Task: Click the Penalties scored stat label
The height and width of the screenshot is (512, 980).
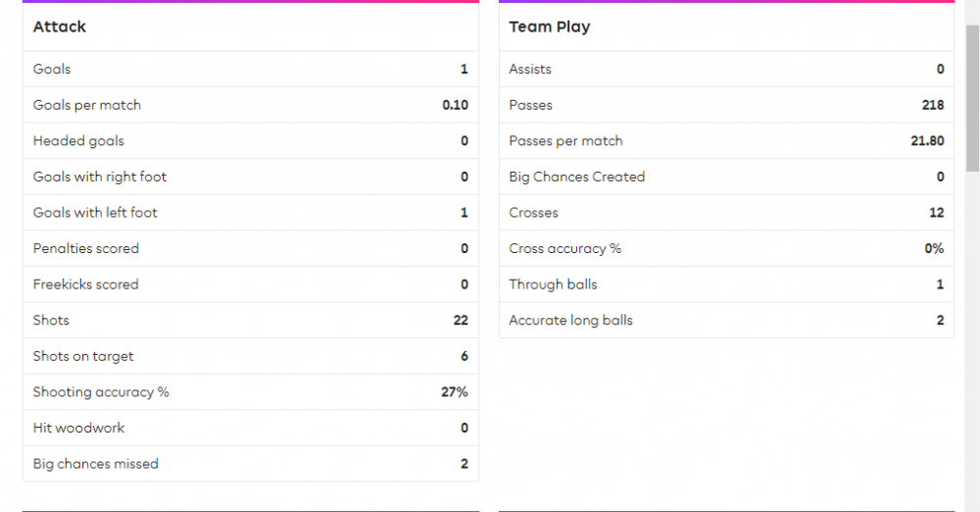Action: [86, 249]
